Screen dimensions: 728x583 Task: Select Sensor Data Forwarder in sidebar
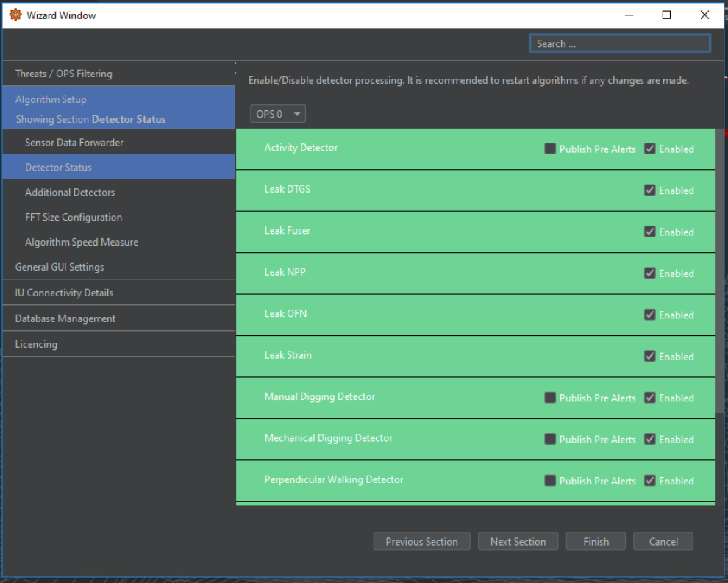click(x=74, y=143)
